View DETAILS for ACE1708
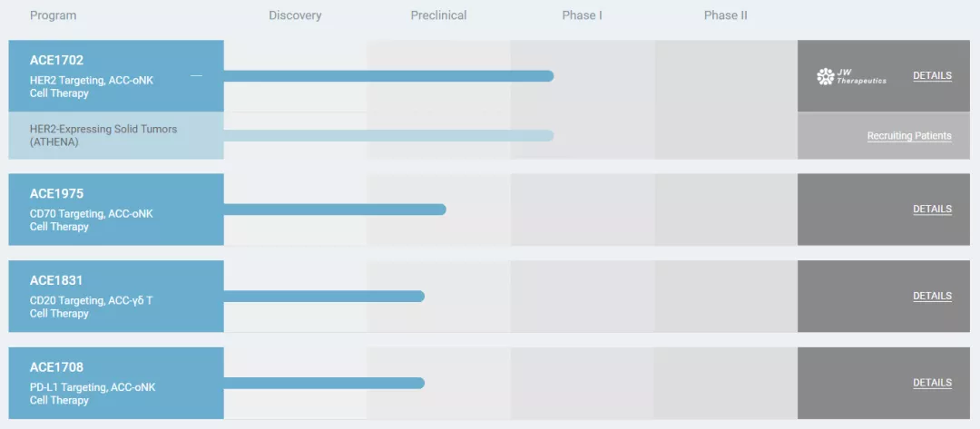This screenshot has width=980, height=429. pos(932,383)
